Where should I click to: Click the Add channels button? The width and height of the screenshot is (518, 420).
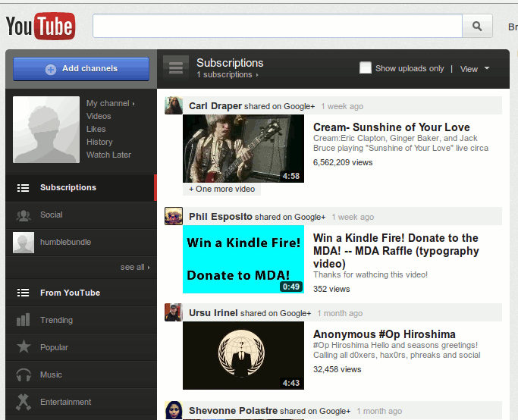pyautogui.click(x=81, y=69)
